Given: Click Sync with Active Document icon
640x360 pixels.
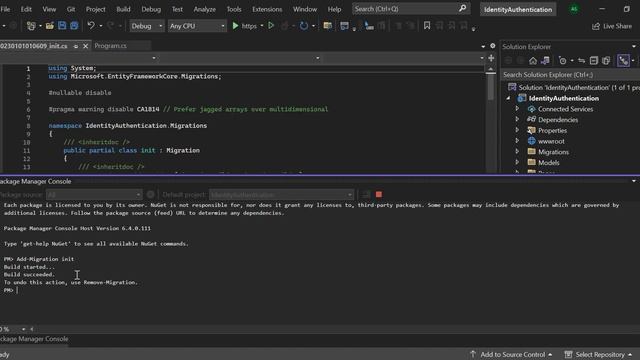Looking at the screenshot, I should tap(582, 61).
